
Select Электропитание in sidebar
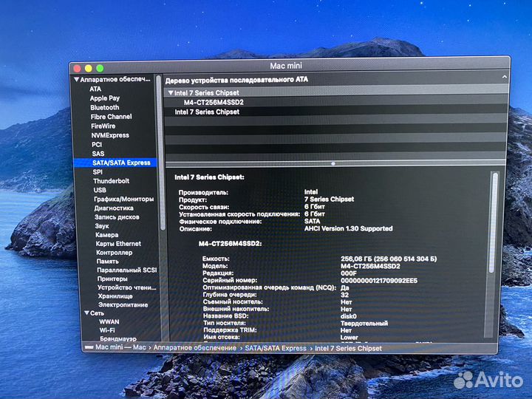pos(123,304)
